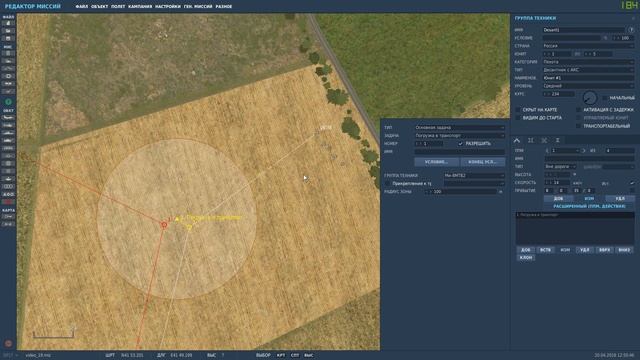Click the help question mark next to name

click(x=631, y=30)
